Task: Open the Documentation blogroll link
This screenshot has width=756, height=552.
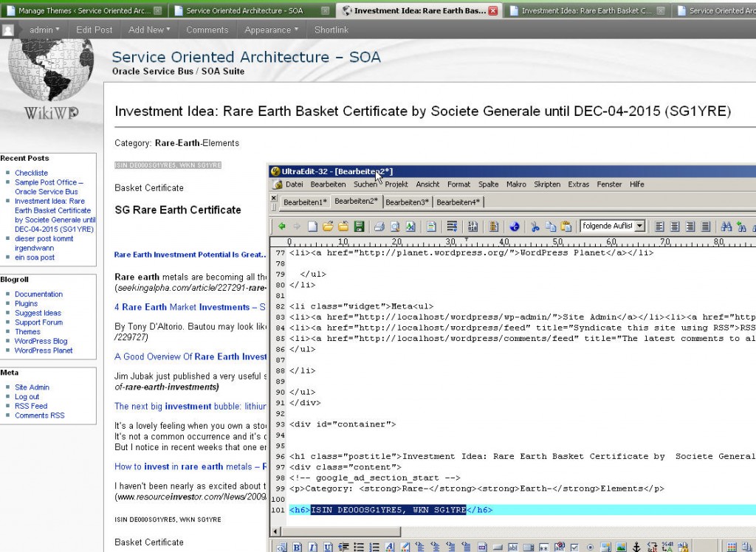Action: (x=38, y=294)
